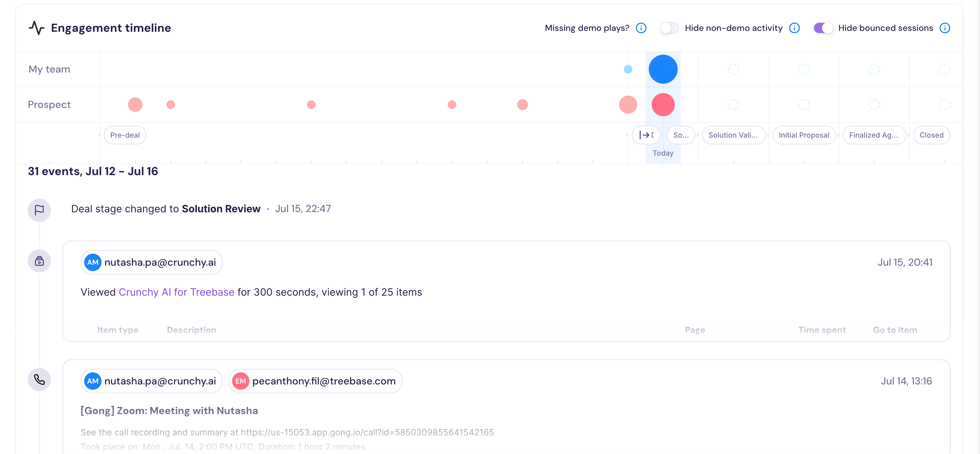
Task: Select the Pre-deal stage pill
Action: click(125, 135)
